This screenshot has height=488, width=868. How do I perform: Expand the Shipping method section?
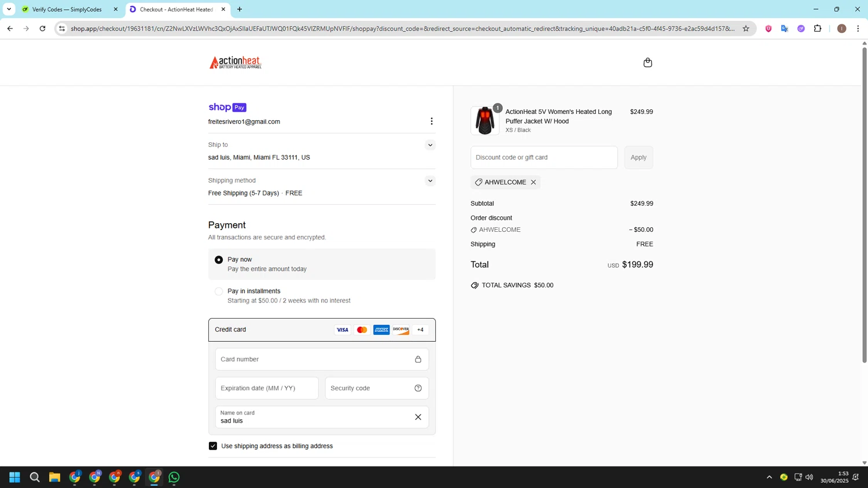pos(430,181)
